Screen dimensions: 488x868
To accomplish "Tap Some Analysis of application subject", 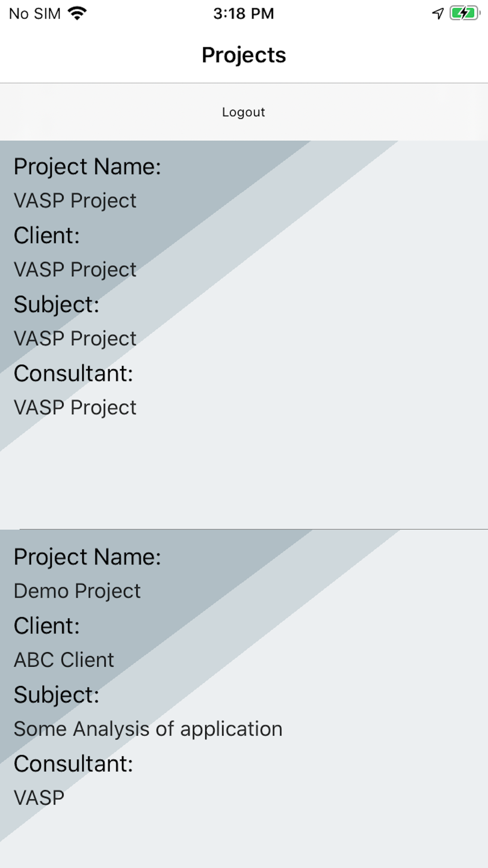I will click(x=148, y=728).
